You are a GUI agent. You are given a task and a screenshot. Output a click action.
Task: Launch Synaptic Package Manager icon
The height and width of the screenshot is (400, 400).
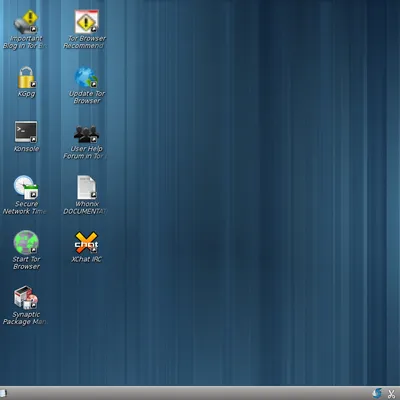tap(26, 297)
